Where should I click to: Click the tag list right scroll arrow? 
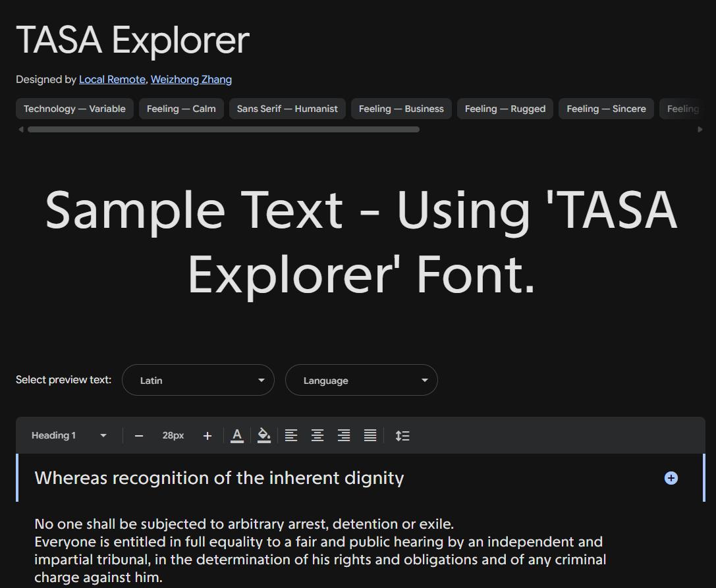click(700, 129)
